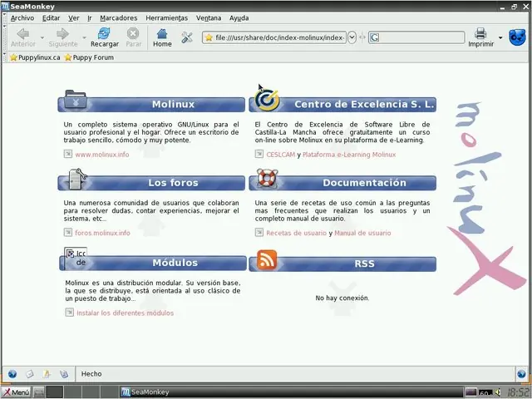Follow the CESLCAM link
Image resolution: width=532 pixels, height=399 pixels.
coord(281,155)
